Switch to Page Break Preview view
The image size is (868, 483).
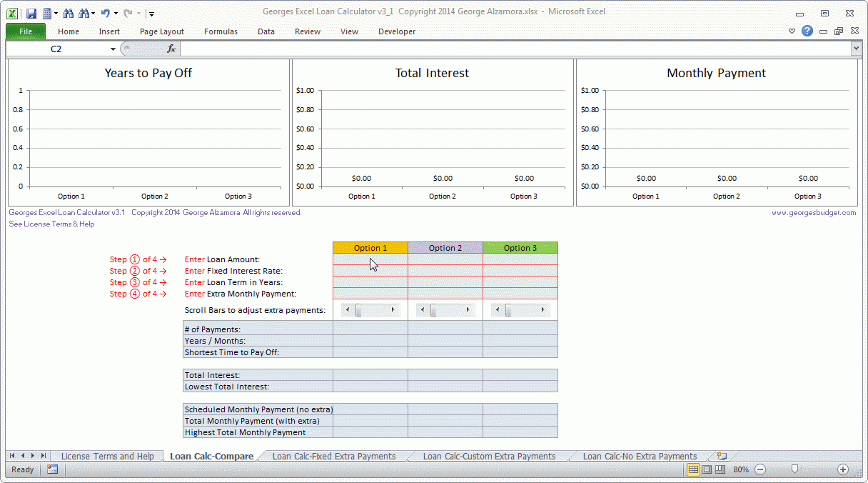click(720, 469)
